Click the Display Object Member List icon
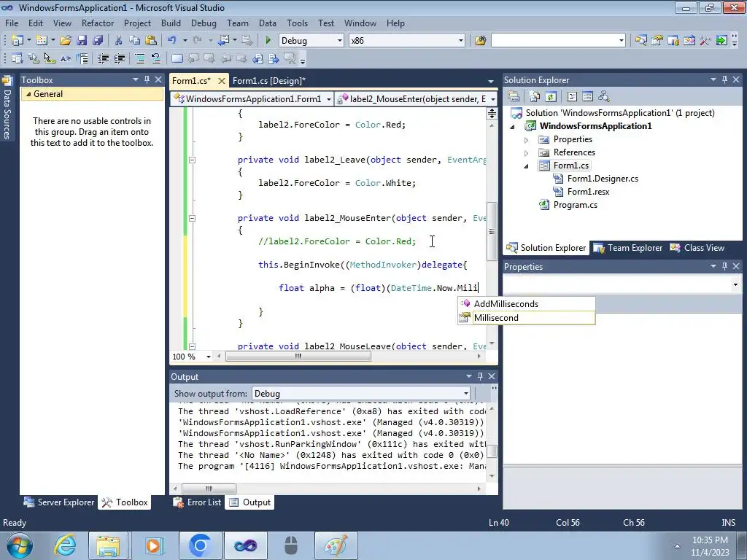Viewport: 747px width, 560px height. tap(18, 58)
